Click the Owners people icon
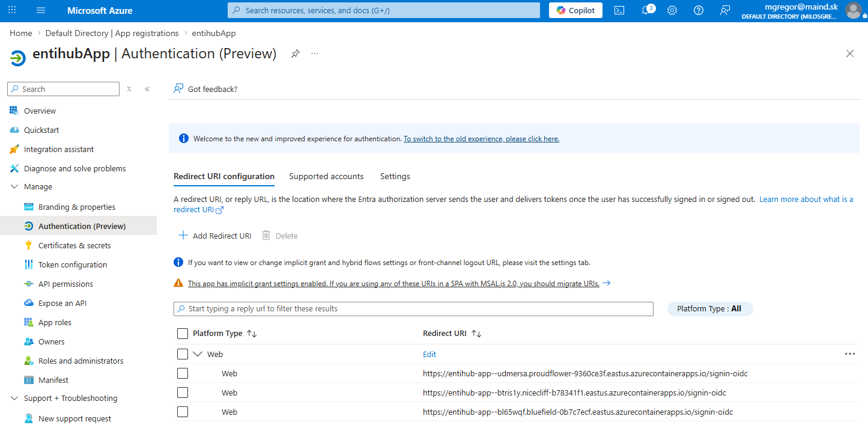Viewport: 868px width, 440px height. [x=28, y=341]
